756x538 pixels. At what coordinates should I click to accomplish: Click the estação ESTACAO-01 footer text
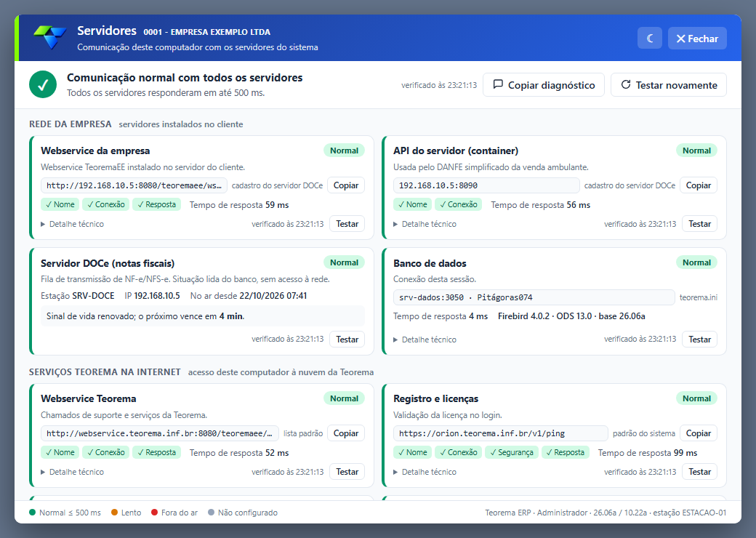pos(690,513)
